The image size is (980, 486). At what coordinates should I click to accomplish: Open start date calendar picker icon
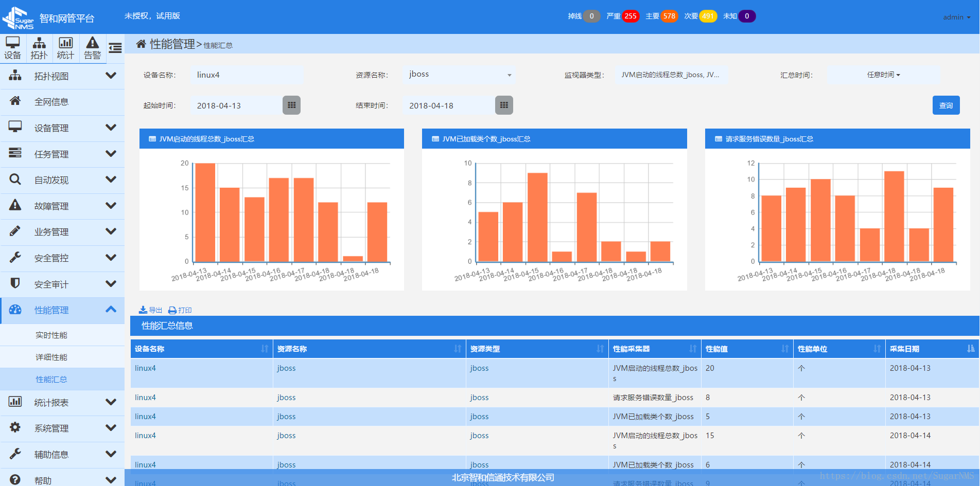(x=291, y=105)
